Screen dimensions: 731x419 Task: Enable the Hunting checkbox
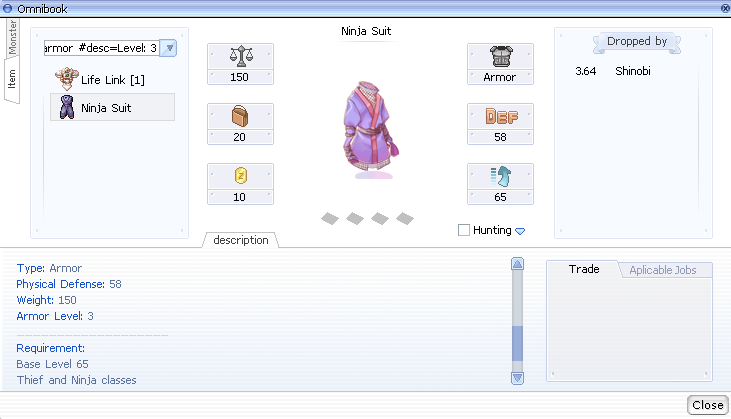point(464,230)
